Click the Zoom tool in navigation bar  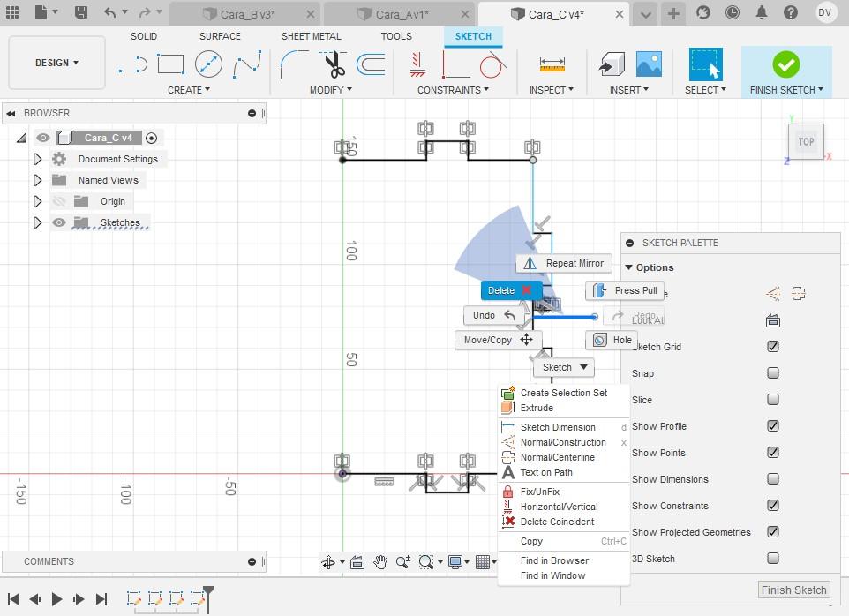[402, 562]
